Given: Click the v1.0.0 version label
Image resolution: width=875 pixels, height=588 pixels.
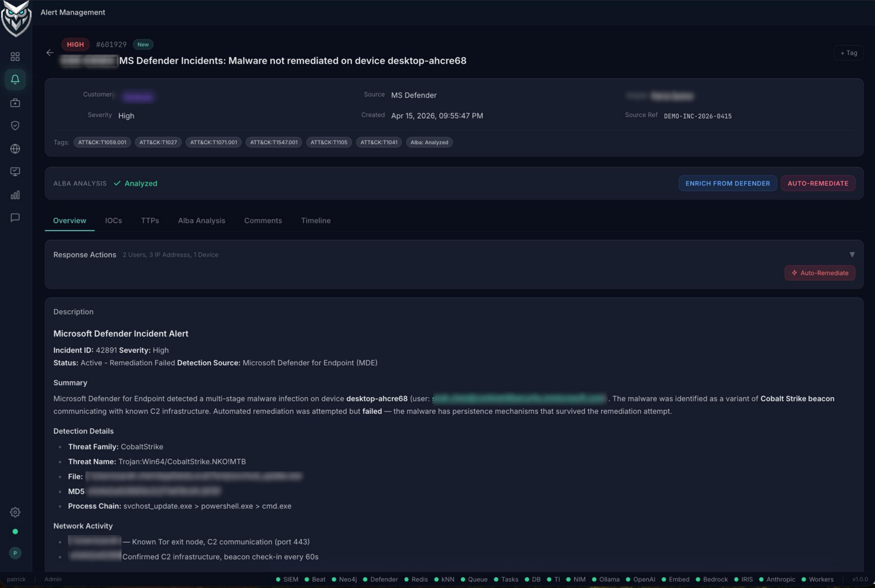Looking at the screenshot, I should tap(860, 579).
